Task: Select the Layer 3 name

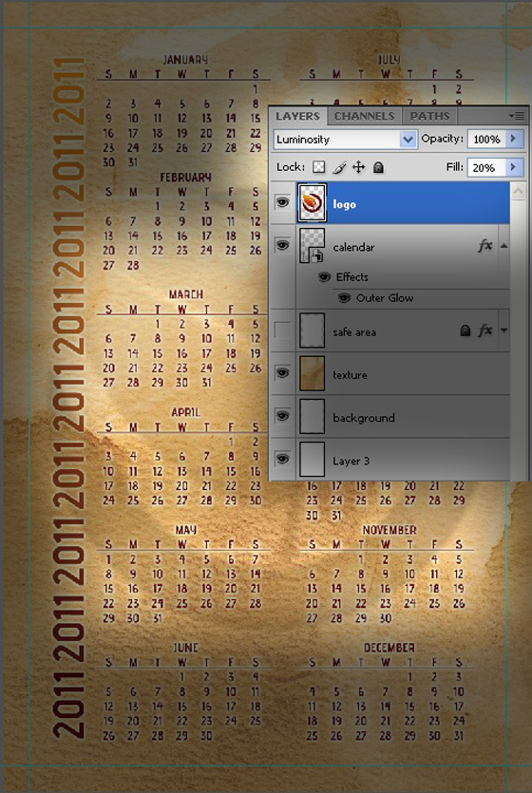Action: click(351, 461)
